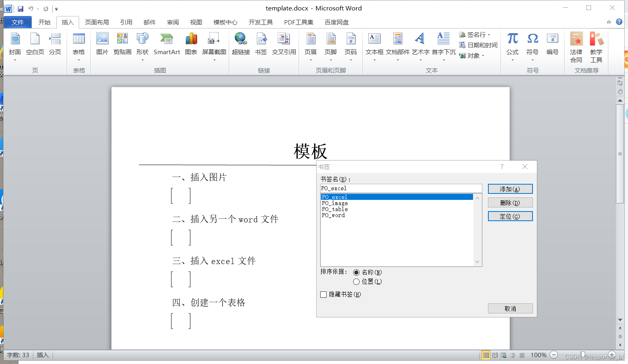
Task: Insert a hyperlink (超链接)
Action: tap(241, 44)
